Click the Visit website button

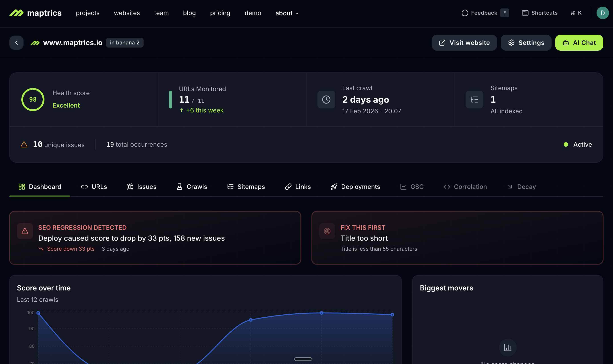click(464, 42)
